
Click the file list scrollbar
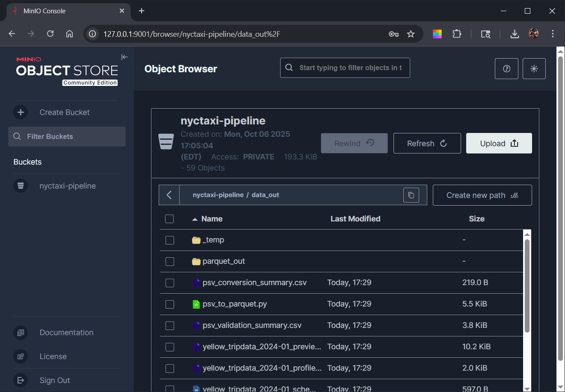(527, 286)
